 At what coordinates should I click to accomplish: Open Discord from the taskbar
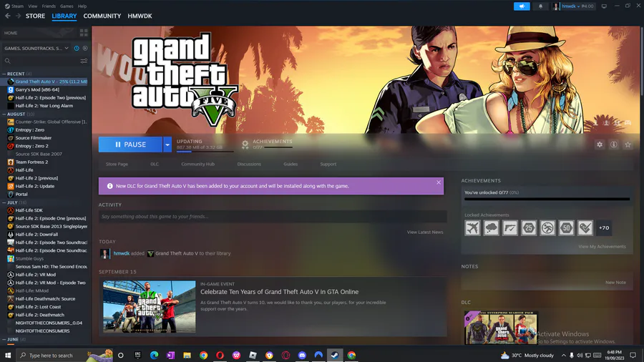[x=302, y=355]
